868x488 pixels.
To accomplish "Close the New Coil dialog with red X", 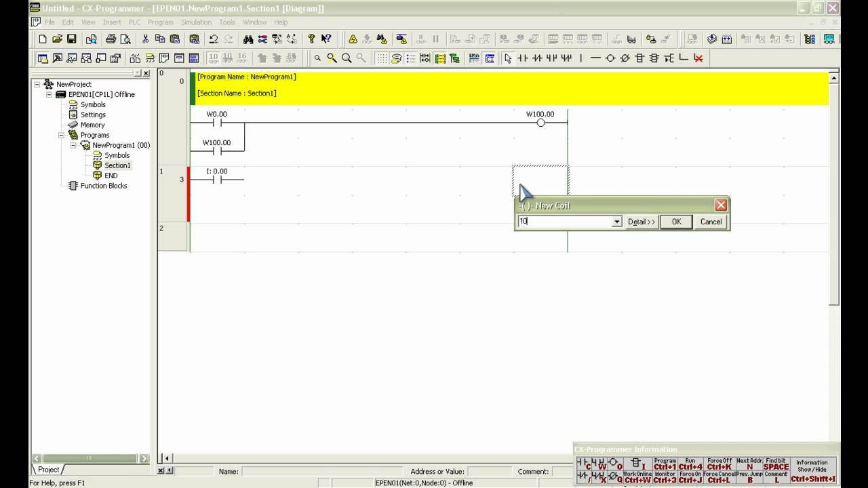I will click(721, 205).
